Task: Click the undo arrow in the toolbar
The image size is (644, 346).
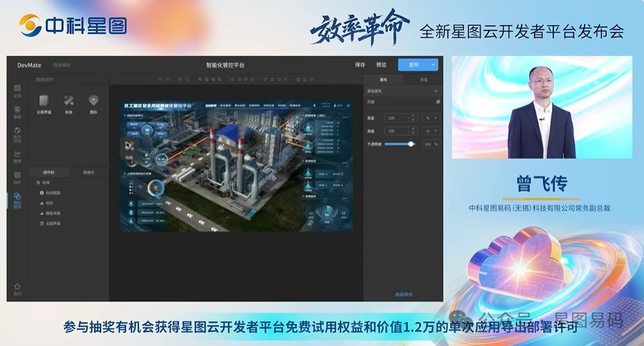Action: pyautogui.click(x=161, y=79)
